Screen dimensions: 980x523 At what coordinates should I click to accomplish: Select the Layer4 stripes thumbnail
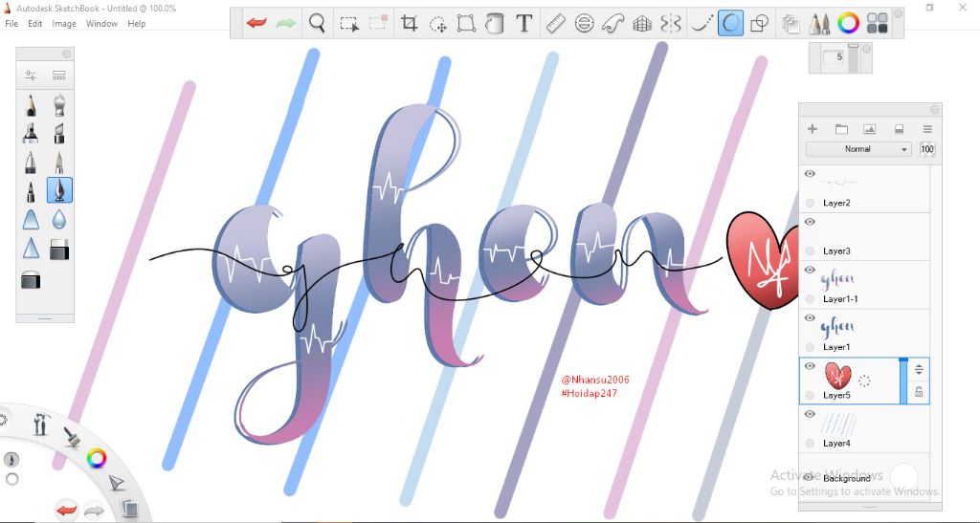click(837, 425)
